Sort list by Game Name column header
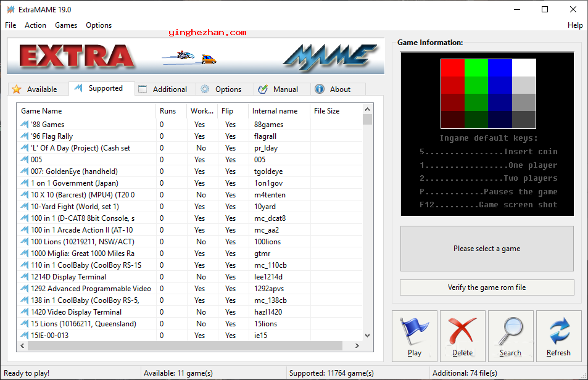This screenshot has height=380, width=588. [x=86, y=111]
